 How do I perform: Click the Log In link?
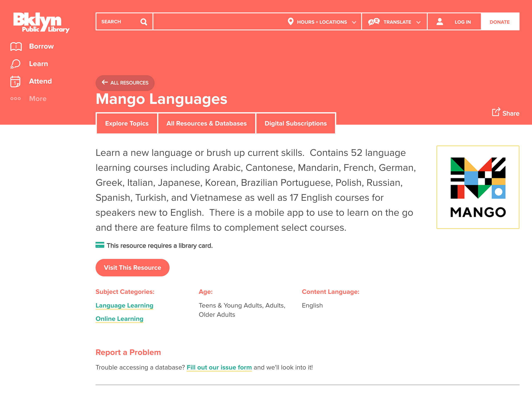[463, 22]
